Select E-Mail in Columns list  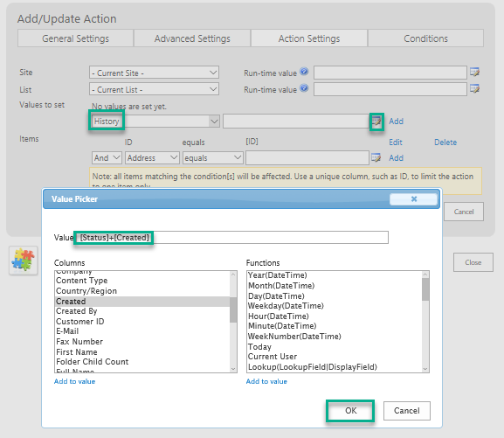point(142,331)
